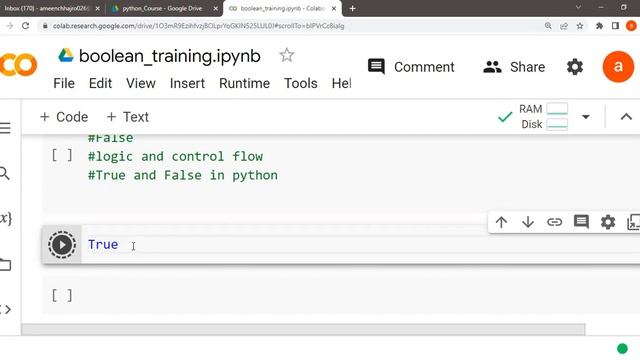Viewport: 640px width, 360px height.
Task: Open the File menu
Action: click(64, 83)
